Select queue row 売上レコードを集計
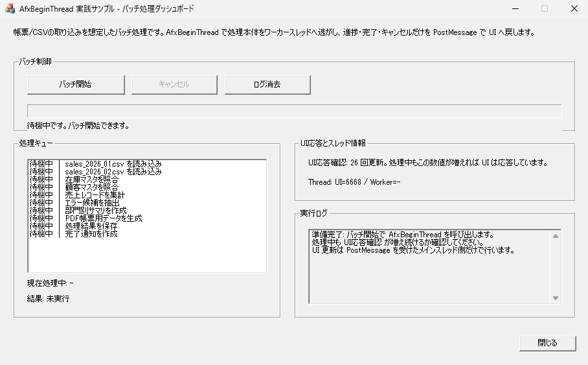The image size is (588, 365). (x=147, y=195)
